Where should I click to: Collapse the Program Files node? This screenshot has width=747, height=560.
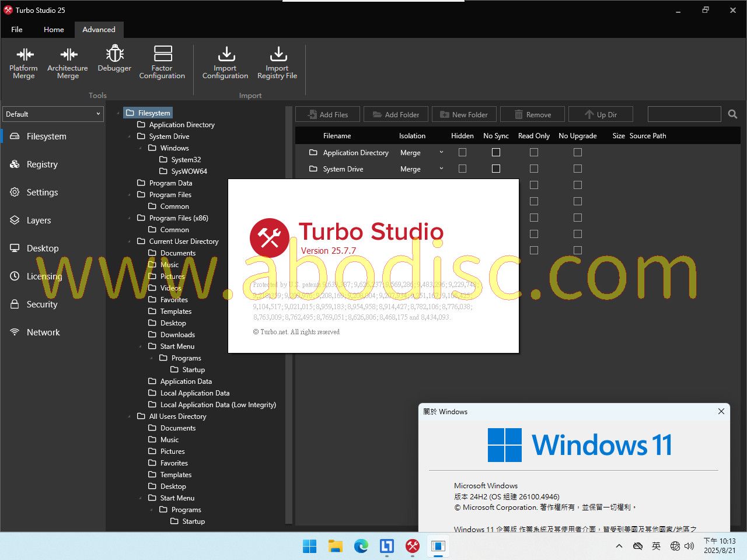point(130,195)
